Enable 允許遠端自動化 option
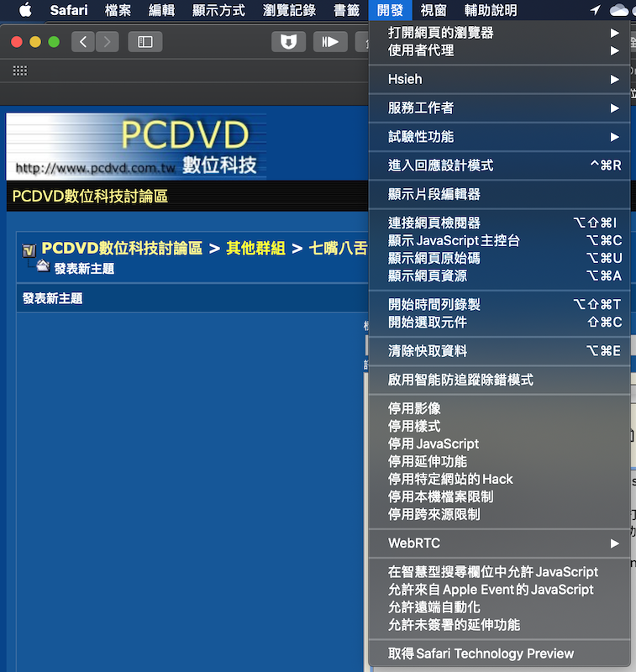This screenshot has width=636, height=672. [434, 607]
